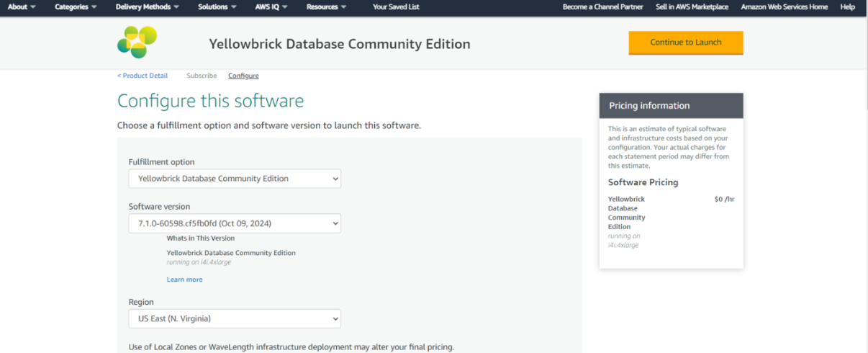Click the Continue to Launch button
Viewport: 868px width, 353px height.
(685, 43)
